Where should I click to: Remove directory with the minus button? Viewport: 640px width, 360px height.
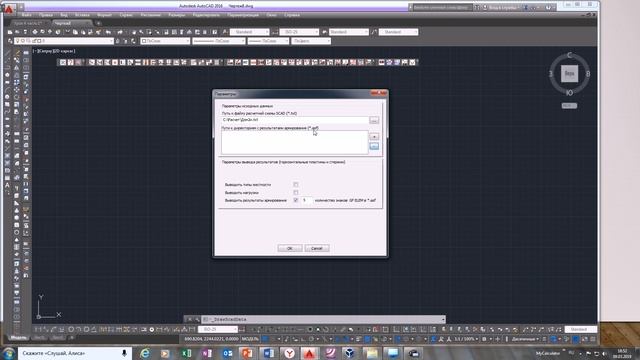374,146
